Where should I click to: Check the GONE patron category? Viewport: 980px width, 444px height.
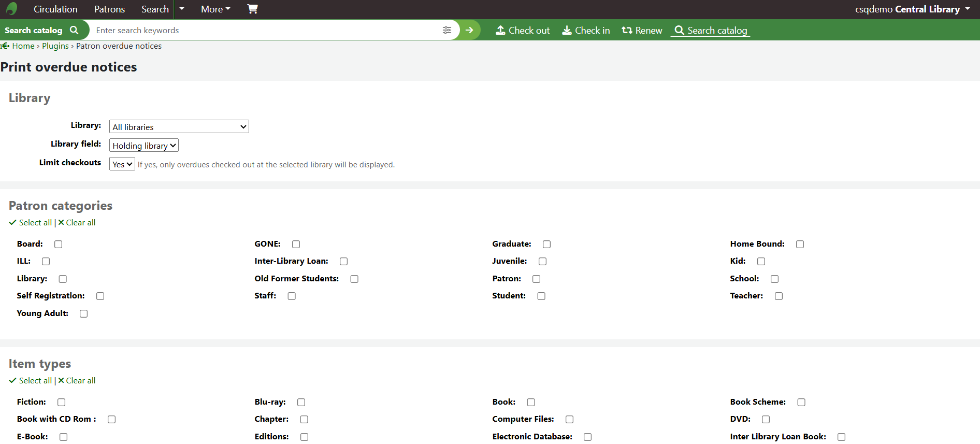point(296,244)
